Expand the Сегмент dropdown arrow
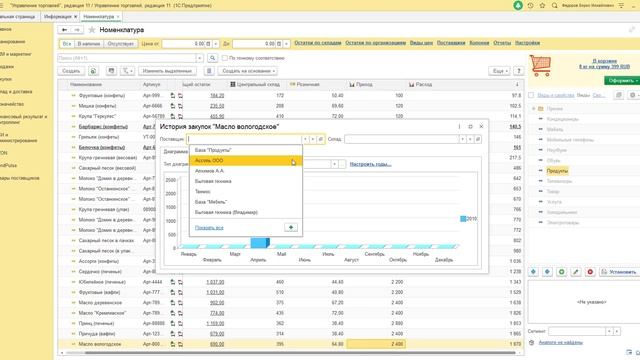640x360 pixels. pyautogui.click(x=609, y=331)
